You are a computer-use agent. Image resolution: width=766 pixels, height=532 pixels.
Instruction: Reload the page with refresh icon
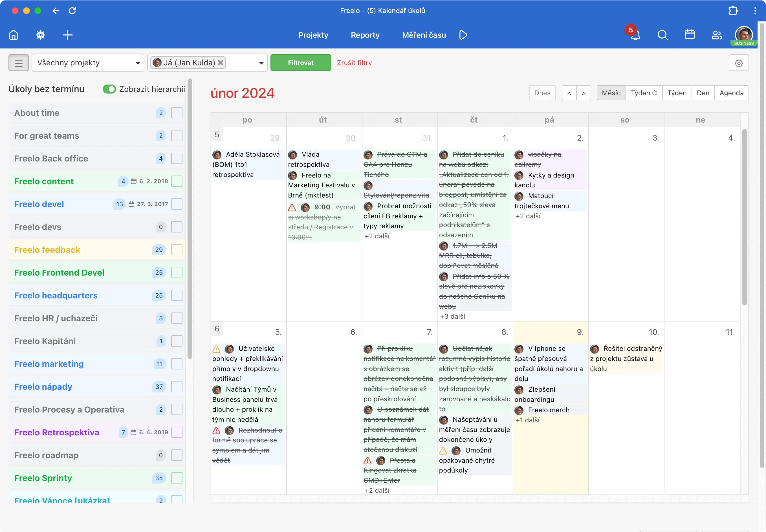(72, 11)
